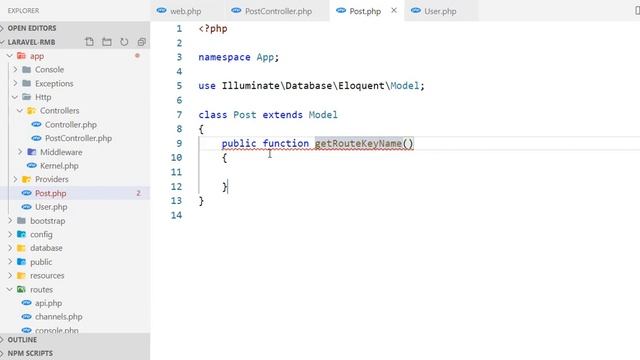
Task: Click the PHP icon on User.php tab
Action: coord(416,11)
